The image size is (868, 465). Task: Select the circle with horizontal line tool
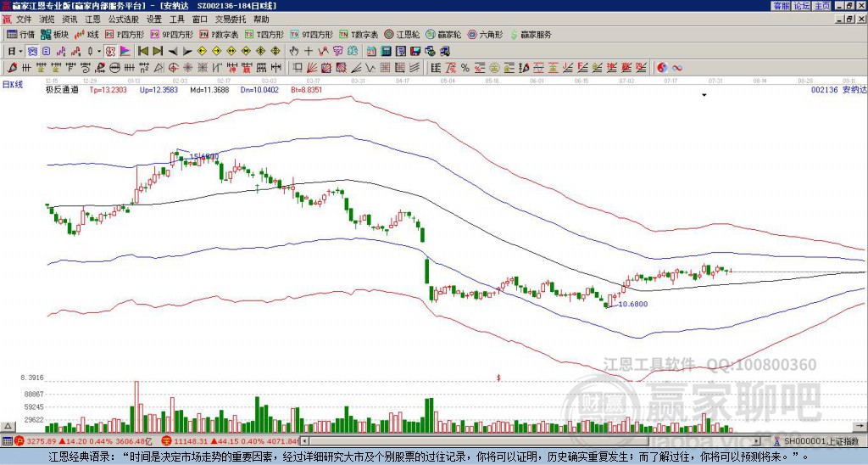[x=114, y=68]
